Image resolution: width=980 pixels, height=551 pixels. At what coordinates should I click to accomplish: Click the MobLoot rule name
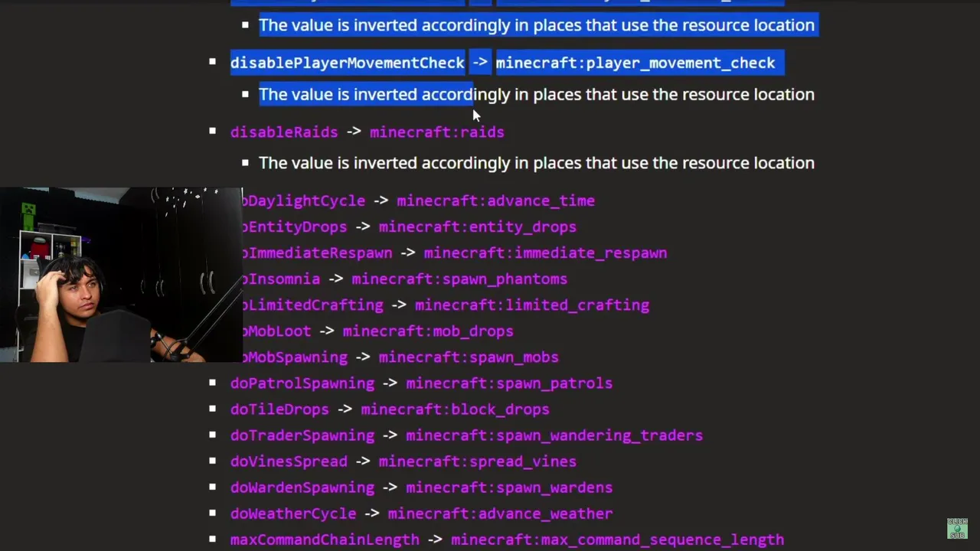pyautogui.click(x=277, y=331)
